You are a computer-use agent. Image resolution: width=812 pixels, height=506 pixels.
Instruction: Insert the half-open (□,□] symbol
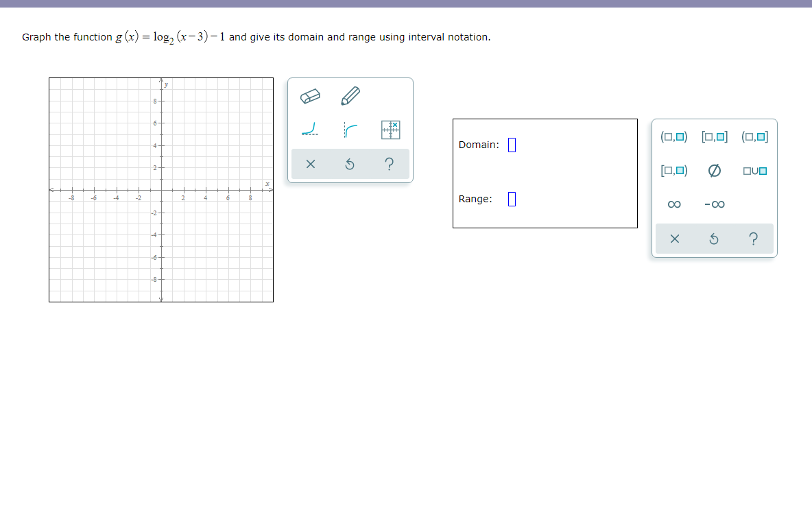coord(754,136)
